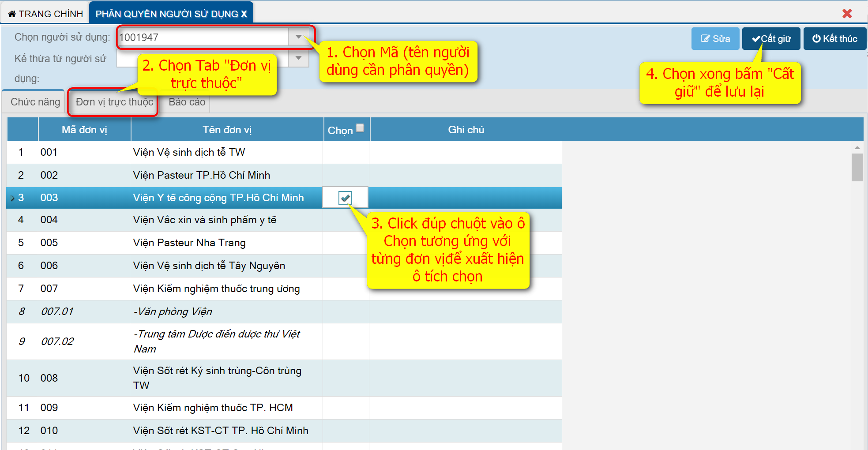
Task: Click the row indicator arrow on row 3
Action: (12, 198)
